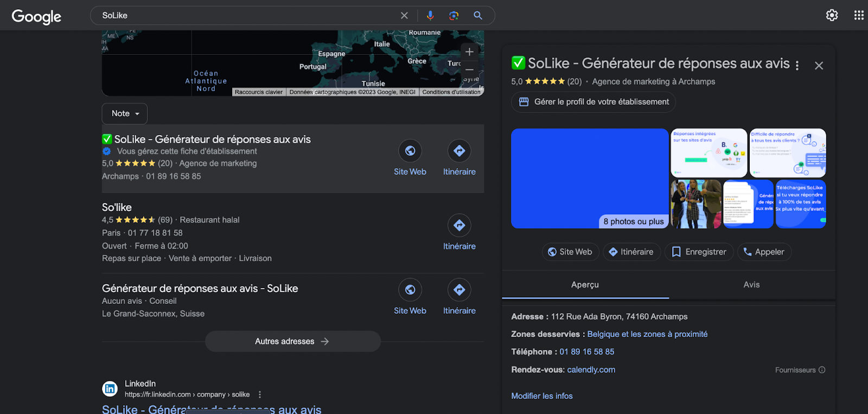868x414 pixels.
Task: Click Itinéraire icon for So'like restaurant
Action: click(x=459, y=225)
